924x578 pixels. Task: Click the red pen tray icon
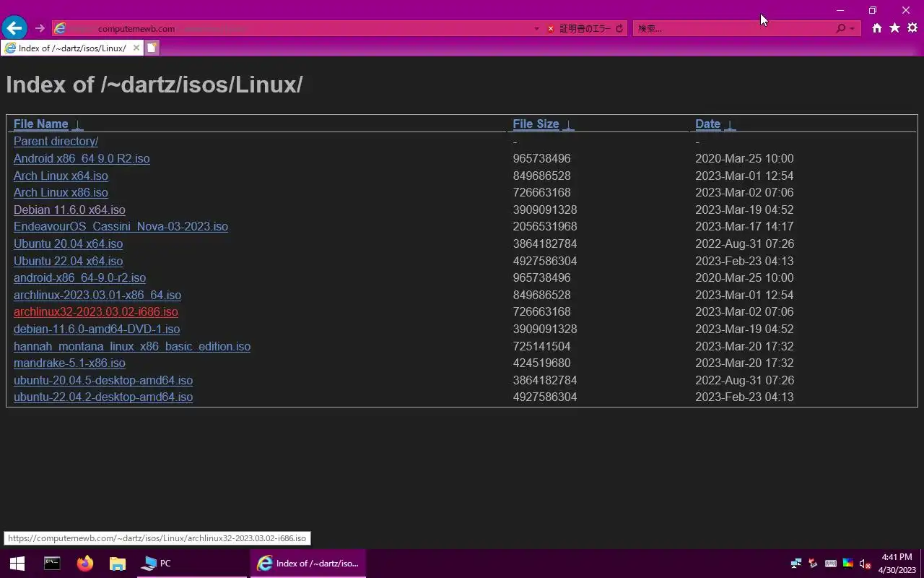click(813, 564)
